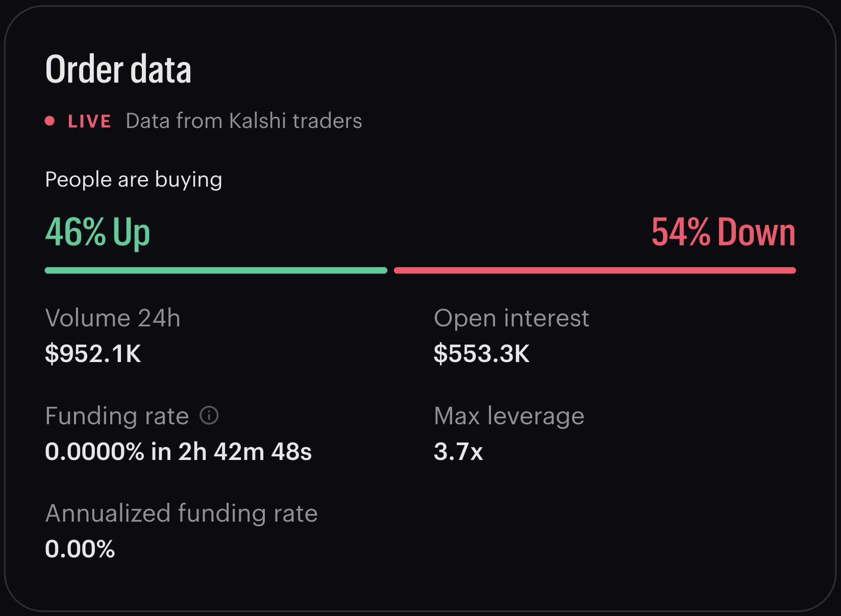This screenshot has width=841, height=616.
Task: Select the 46% Up percentage text
Action: [x=97, y=233]
